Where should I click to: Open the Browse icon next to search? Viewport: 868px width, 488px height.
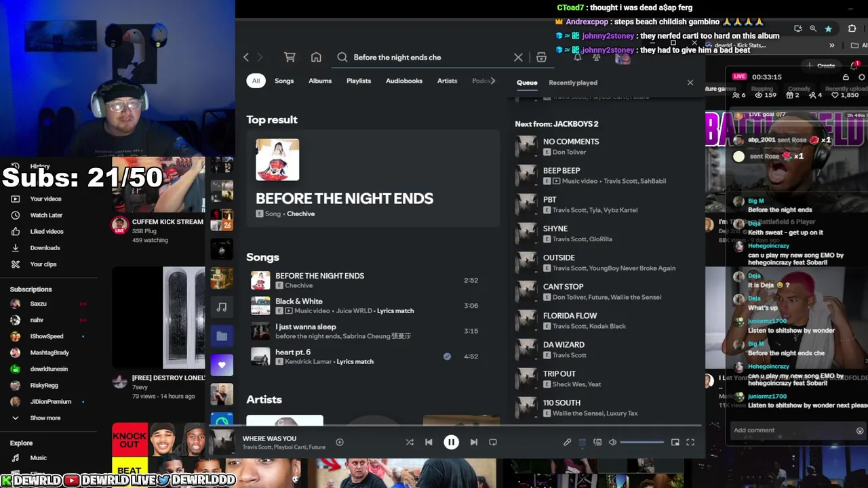541,58
